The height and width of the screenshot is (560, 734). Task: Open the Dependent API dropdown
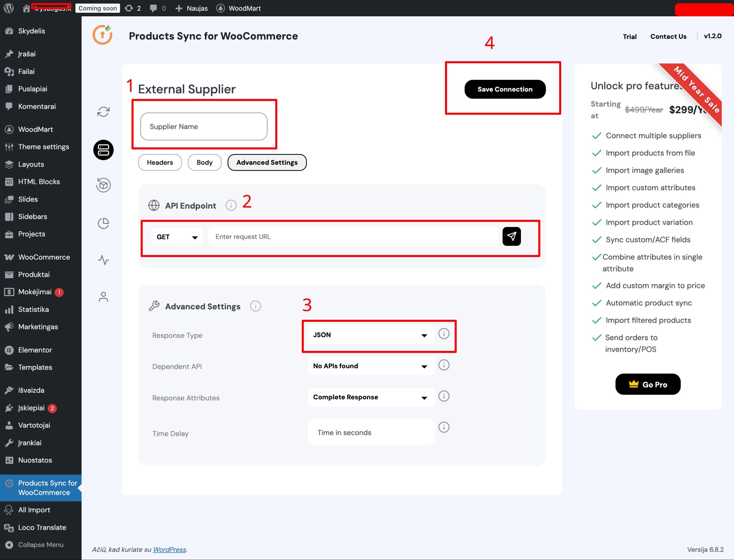click(x=371, y=366)
